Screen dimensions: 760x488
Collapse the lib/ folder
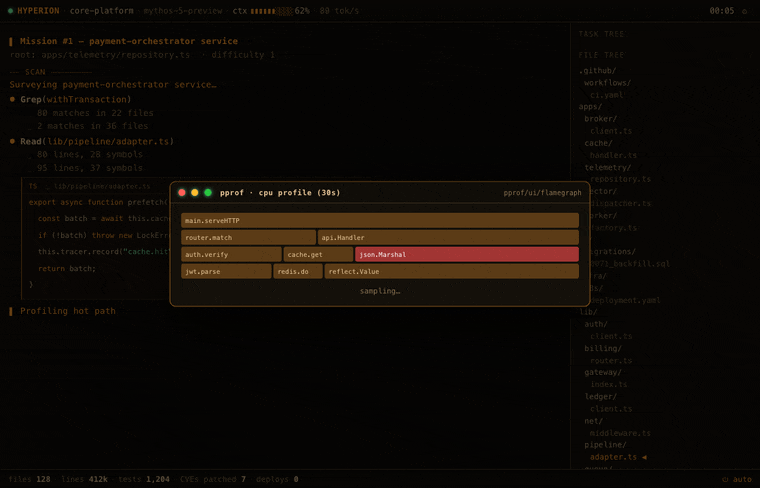(588, 312)
